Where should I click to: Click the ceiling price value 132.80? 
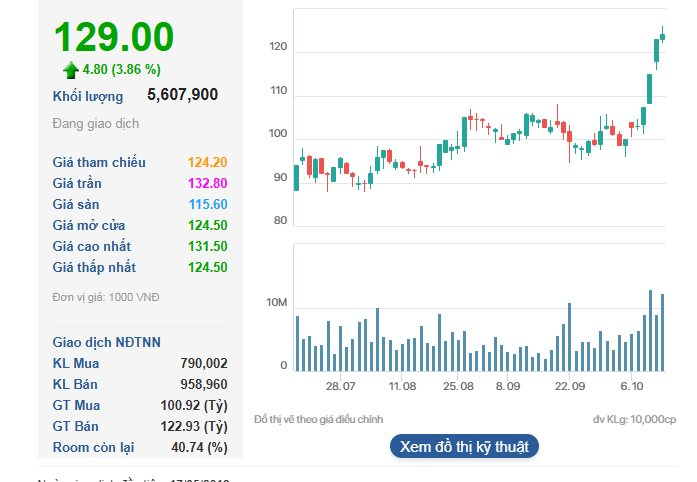pos(206,183)
